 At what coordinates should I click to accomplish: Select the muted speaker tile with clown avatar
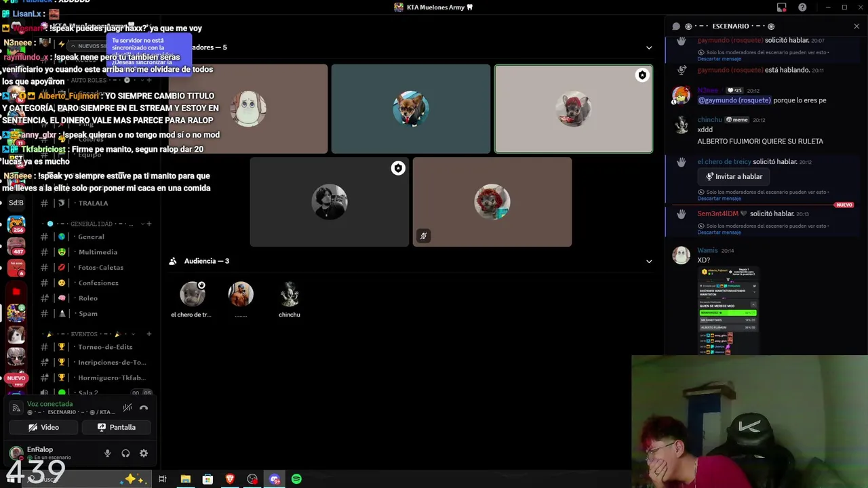point(492,202)
